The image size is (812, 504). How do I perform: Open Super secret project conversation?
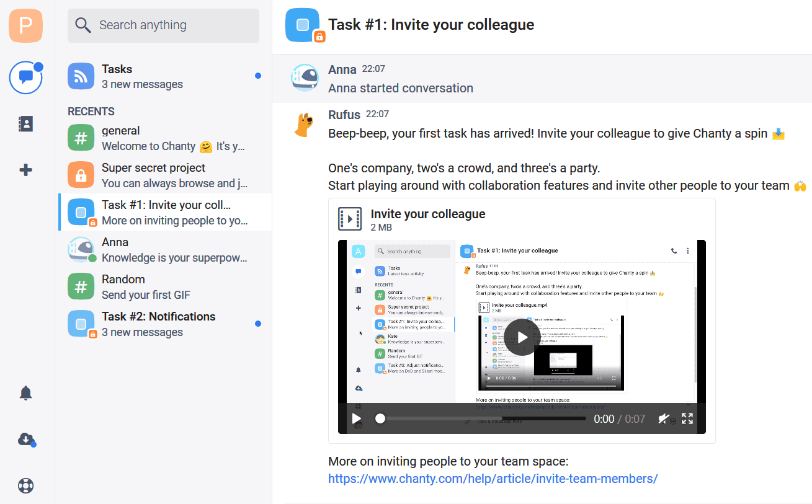pos(164,175)
